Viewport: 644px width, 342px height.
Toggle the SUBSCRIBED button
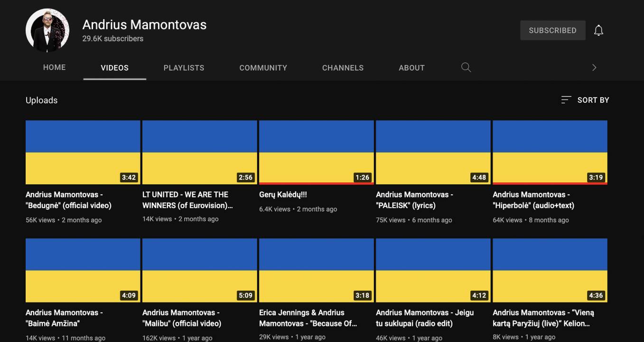(553, 30)
